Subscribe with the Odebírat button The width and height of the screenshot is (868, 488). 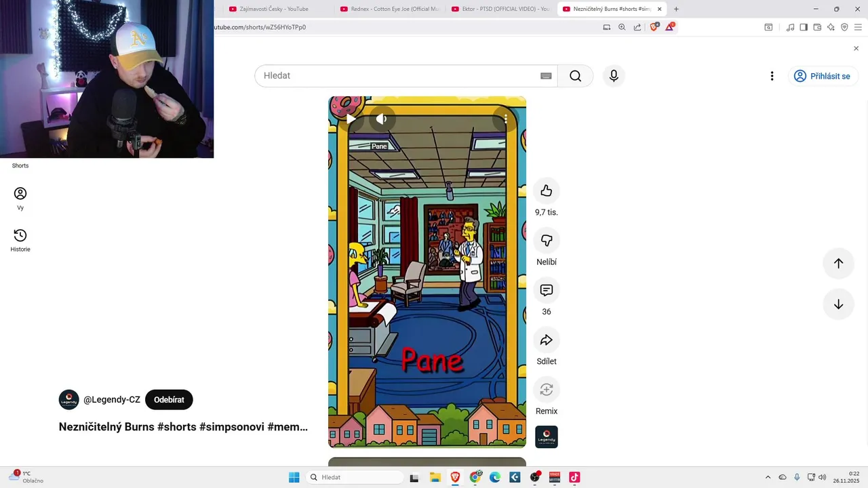tap(169, 400)
